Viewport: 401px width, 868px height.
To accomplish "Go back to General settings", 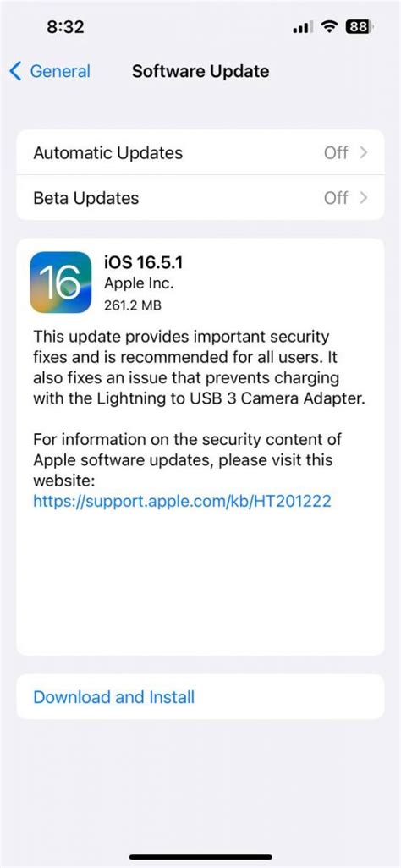I will point(50,71).
